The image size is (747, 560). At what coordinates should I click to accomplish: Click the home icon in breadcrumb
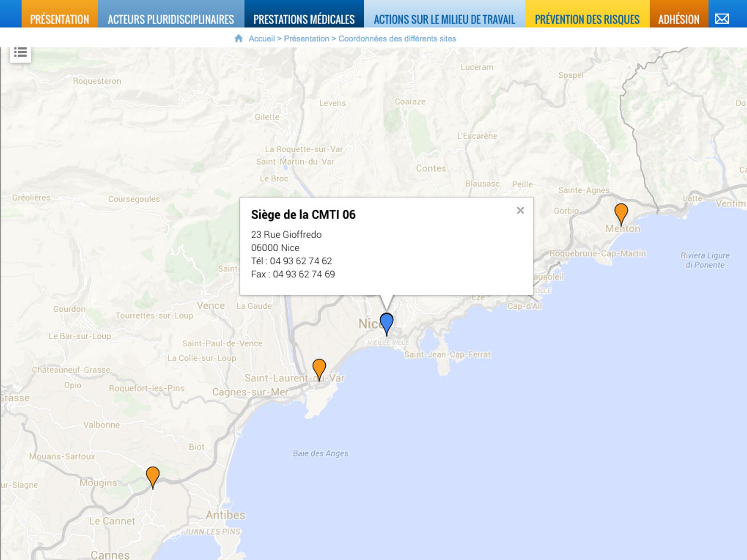point(239,38)
